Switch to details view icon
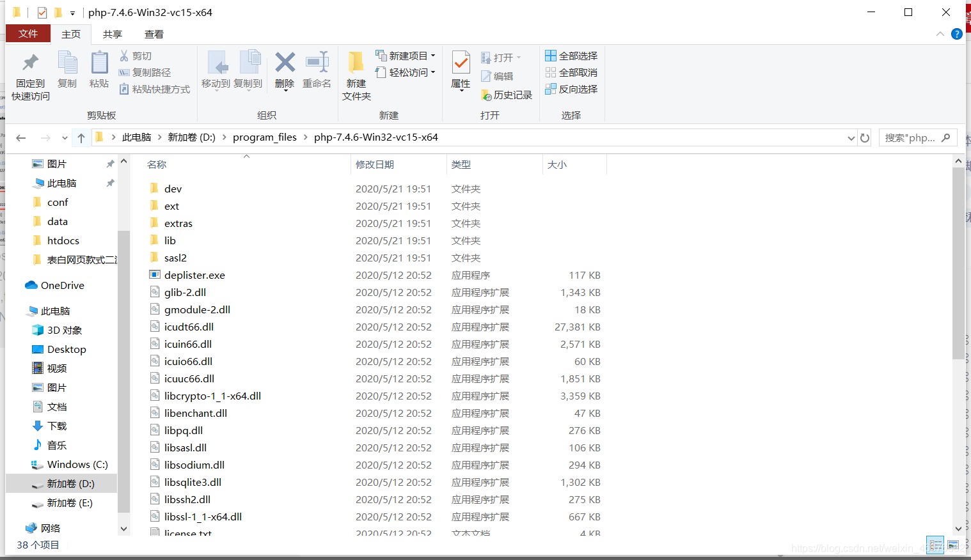Viewport: 971px width, 560px height. pyautogui.click(x=935, y=545)
